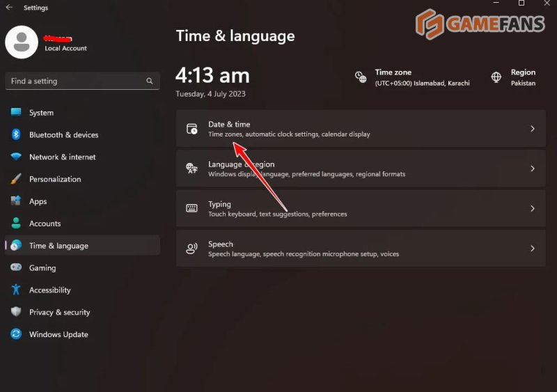Open Speech settings chevron arrow
557x392 pixels.
(x=532, y=249)
